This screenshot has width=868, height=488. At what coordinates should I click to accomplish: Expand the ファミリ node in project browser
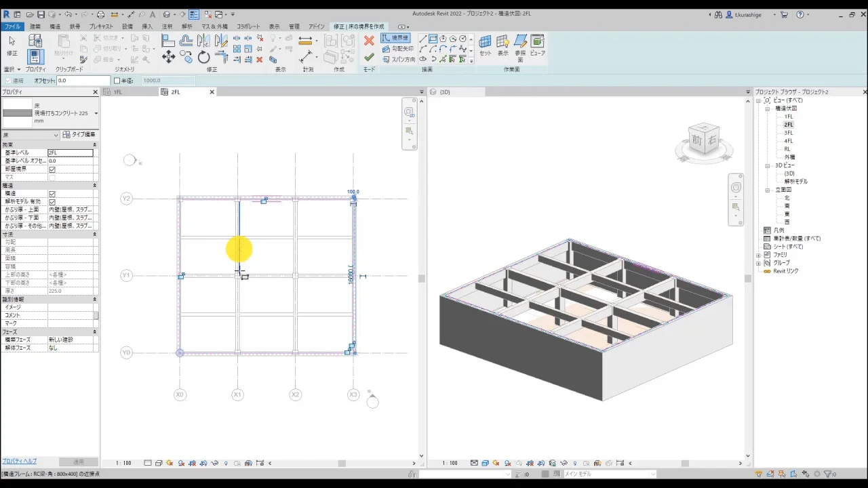(x=759, y=255)
